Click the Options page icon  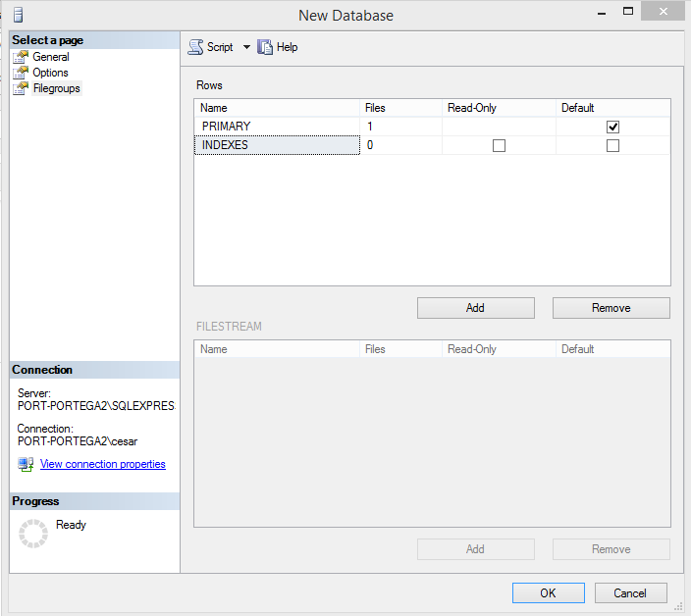(x=21, y=73)
